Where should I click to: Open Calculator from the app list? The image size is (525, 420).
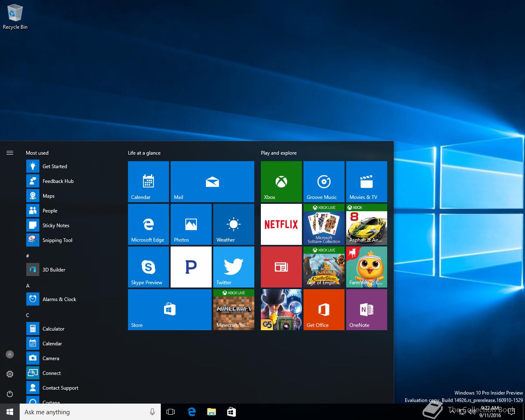tap(72, 329)
